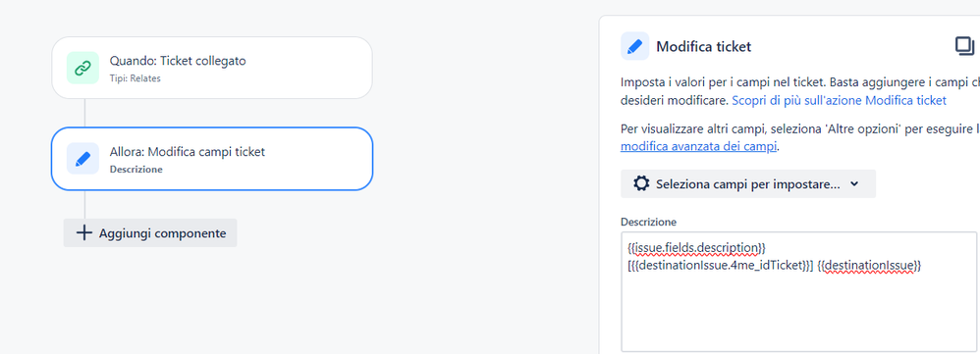Select the 'Quando: Ticket collegato' trigger card
Screen dimensions: 980x354
212,68
